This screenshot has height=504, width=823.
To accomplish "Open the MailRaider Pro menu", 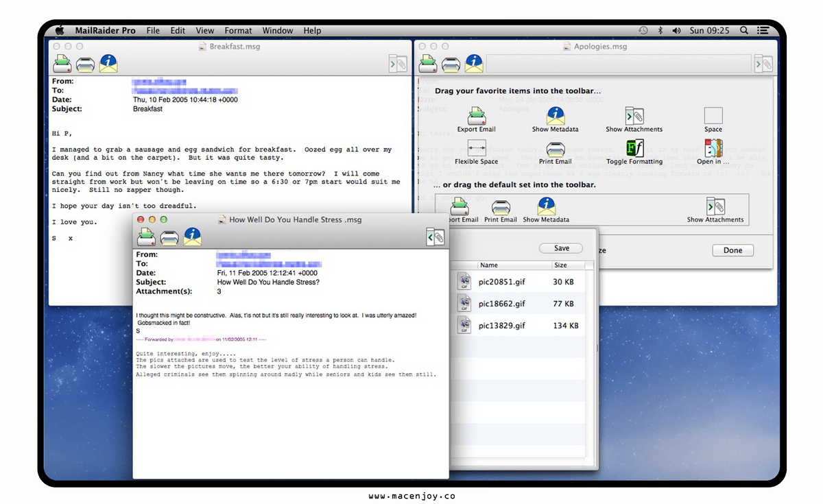I will (x=105, y=30).
